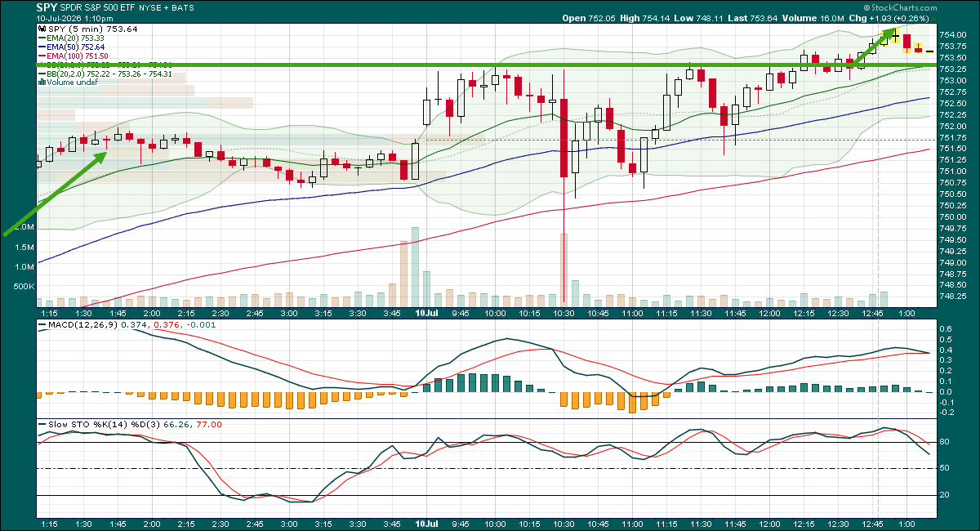Image resolution: width=980 pixels, height=531 pixels.
Task: Click the 750.00 price axis label
Action: [x=953, y=217]
